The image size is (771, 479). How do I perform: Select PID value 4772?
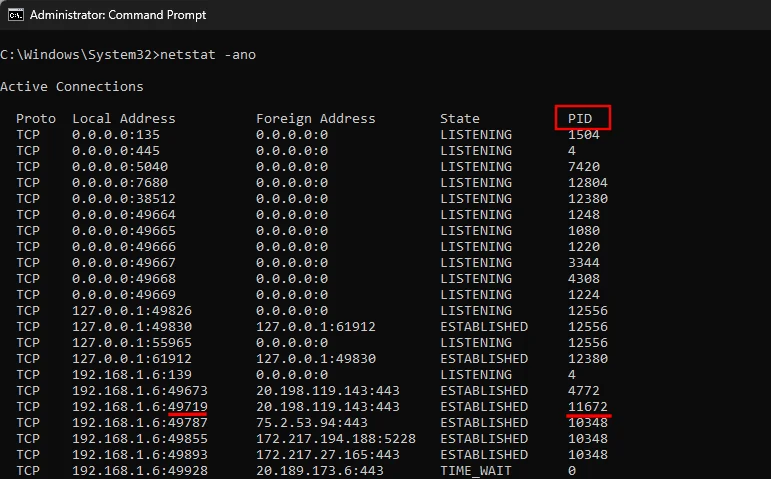tap(584, 390)
